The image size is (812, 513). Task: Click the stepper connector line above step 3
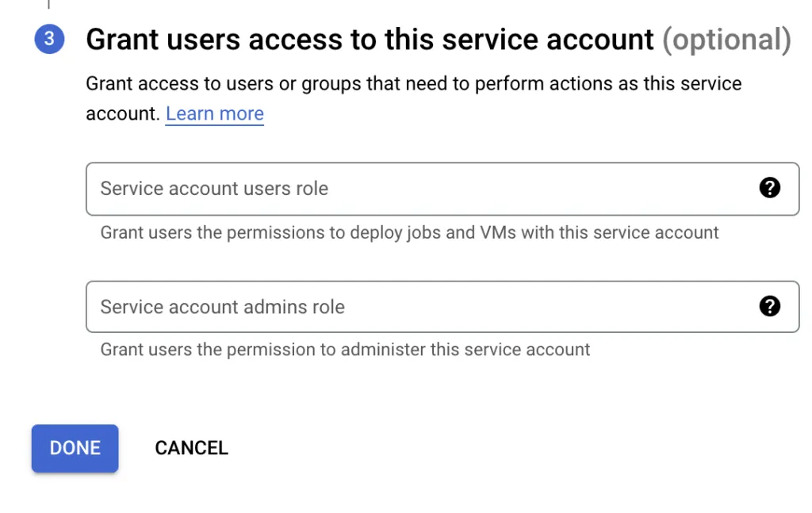(x=48, y=4)
